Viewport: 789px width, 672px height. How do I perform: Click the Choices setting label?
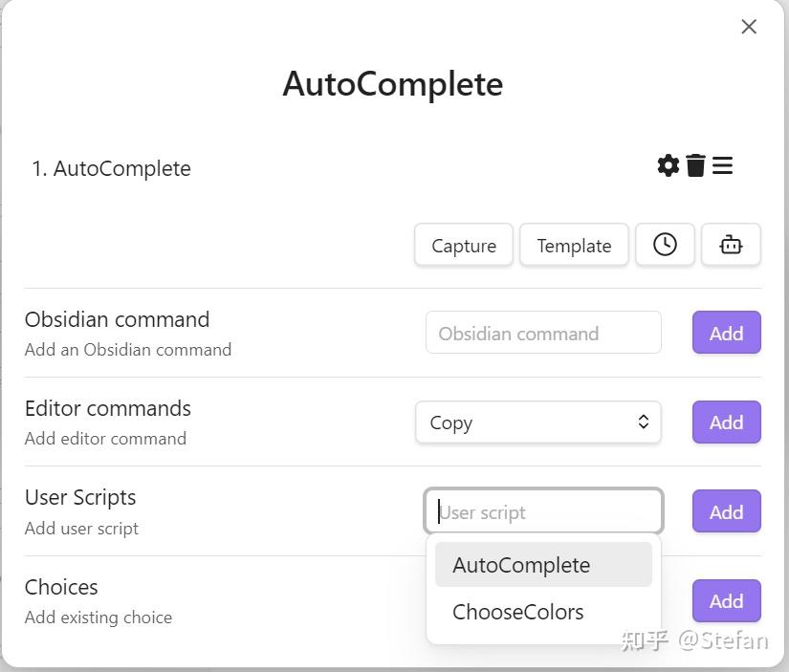[61, 587]
